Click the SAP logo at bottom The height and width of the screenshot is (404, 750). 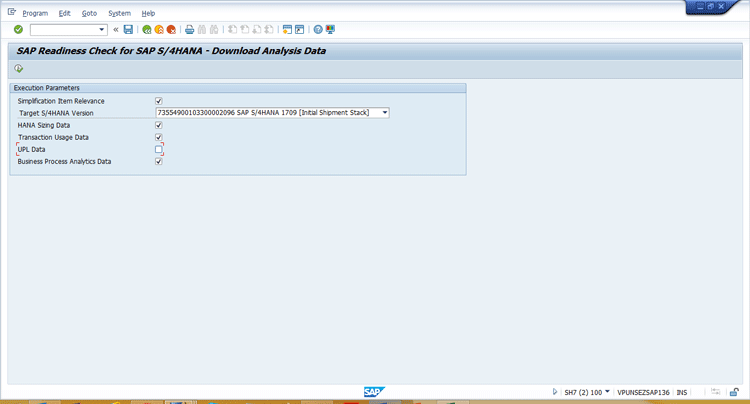374,392
